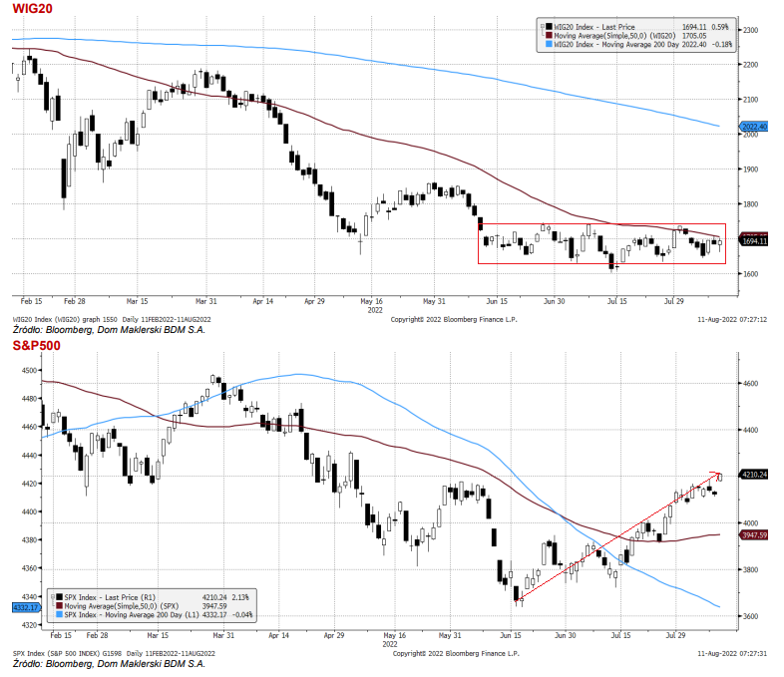The height and width of the screenshot is (677, 784).
Task: Click the -0.18% value in WIG20 legend
Action: [722, 45]
